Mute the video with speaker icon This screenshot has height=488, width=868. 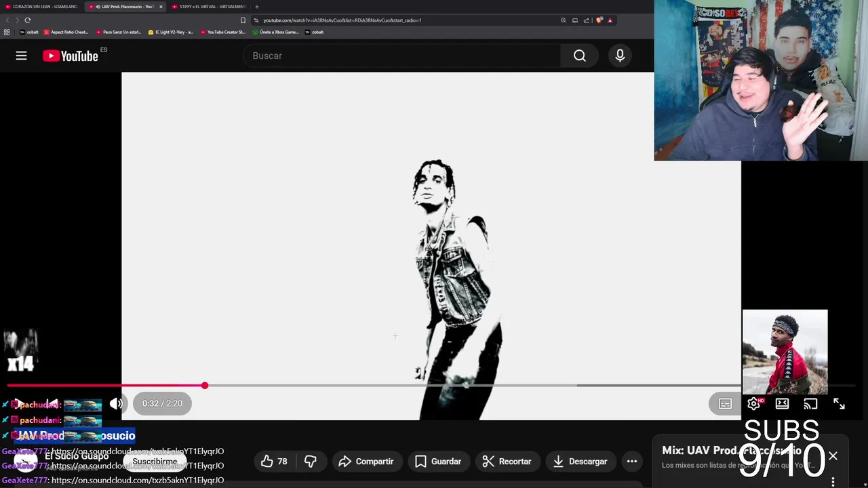coord(117,403)
